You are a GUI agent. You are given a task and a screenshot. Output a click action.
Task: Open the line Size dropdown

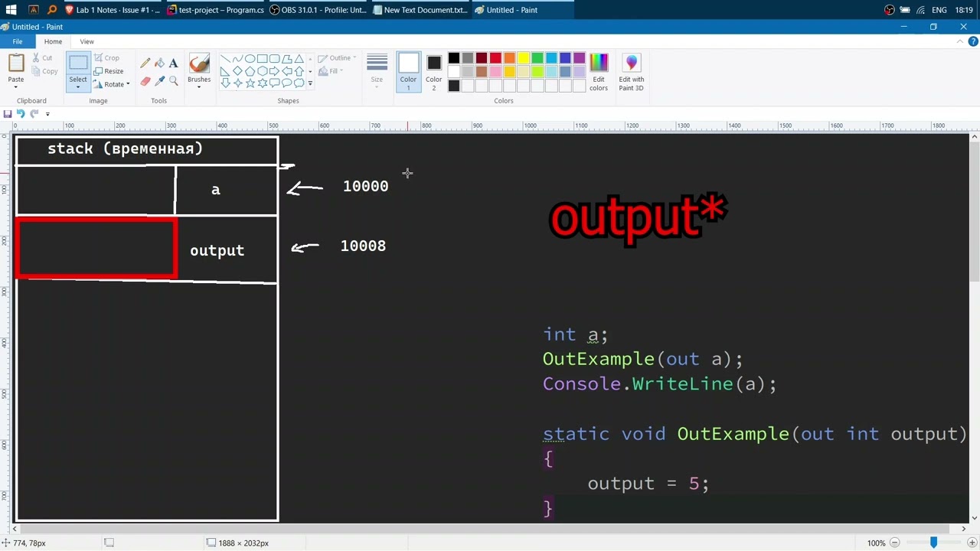pyautogui.click(x=377, y=72)
